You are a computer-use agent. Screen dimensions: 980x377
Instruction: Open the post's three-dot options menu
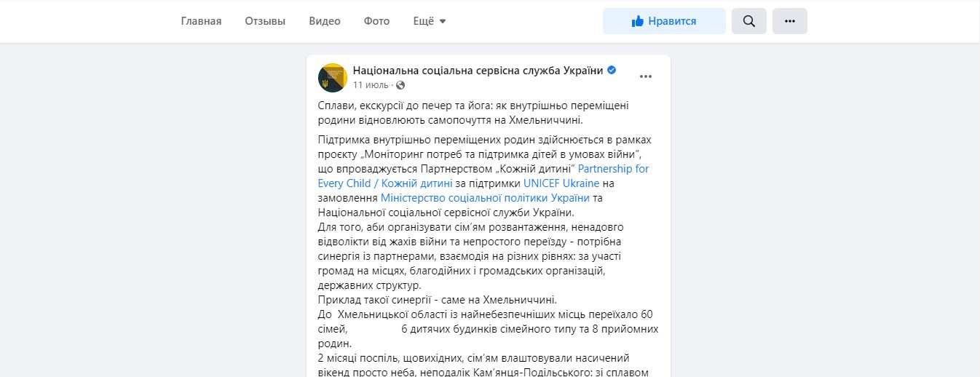pyautogui.click(x=645, y=76)
